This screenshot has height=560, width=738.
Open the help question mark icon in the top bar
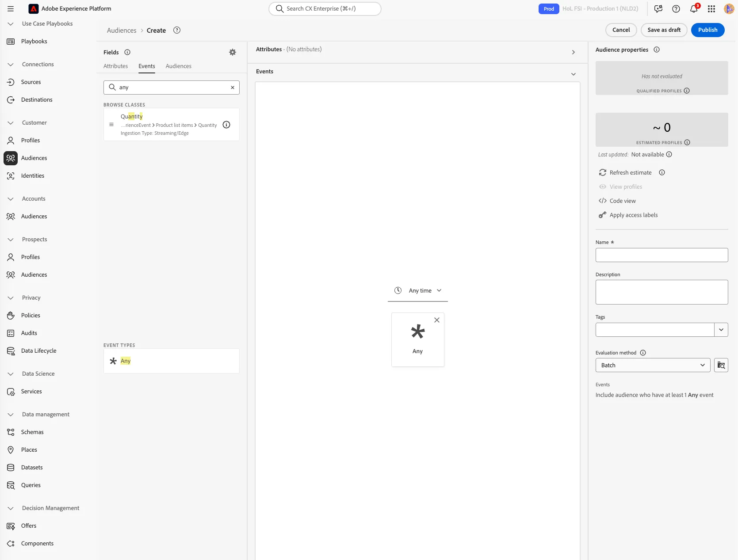click(676, 9)
